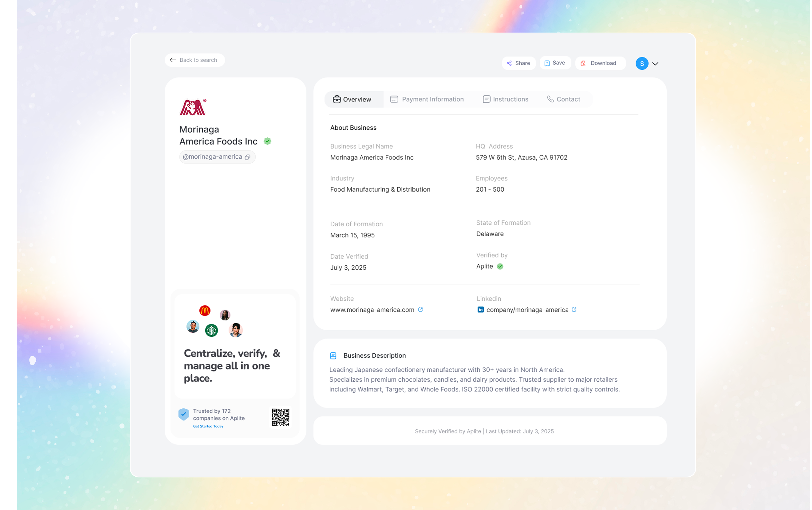Click the LinkedIn logo icon
This screenshot has height=510, width=812.
481,310
